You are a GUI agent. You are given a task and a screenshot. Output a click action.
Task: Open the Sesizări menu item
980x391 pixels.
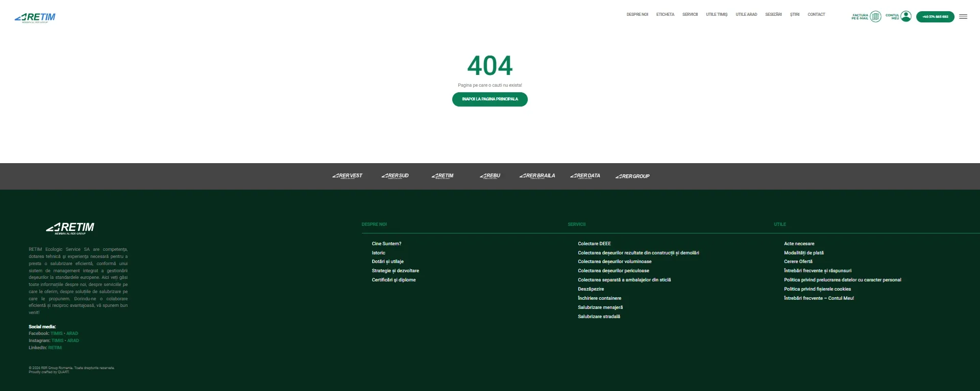[773, 15]
